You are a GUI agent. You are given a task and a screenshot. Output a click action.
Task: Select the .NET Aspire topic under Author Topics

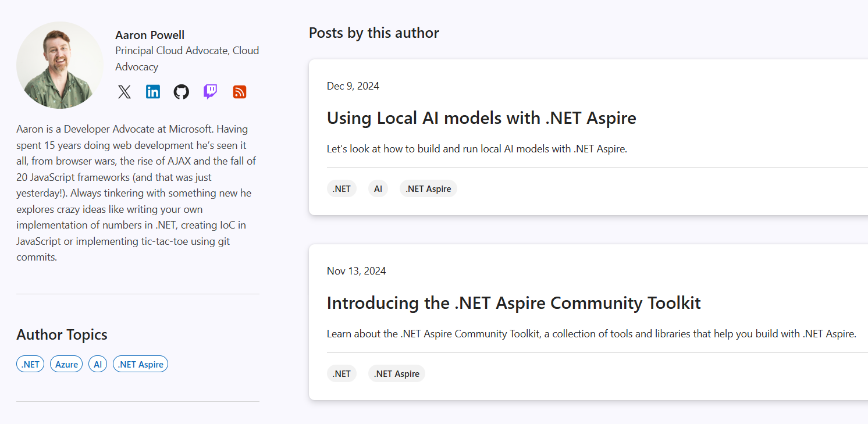coord(140,364)
